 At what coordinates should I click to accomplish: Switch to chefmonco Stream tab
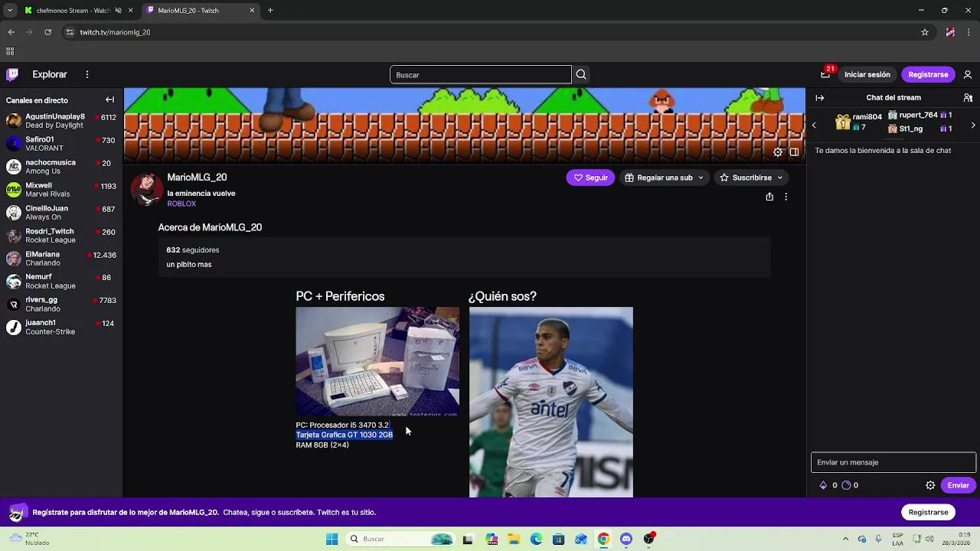[73, 11]
